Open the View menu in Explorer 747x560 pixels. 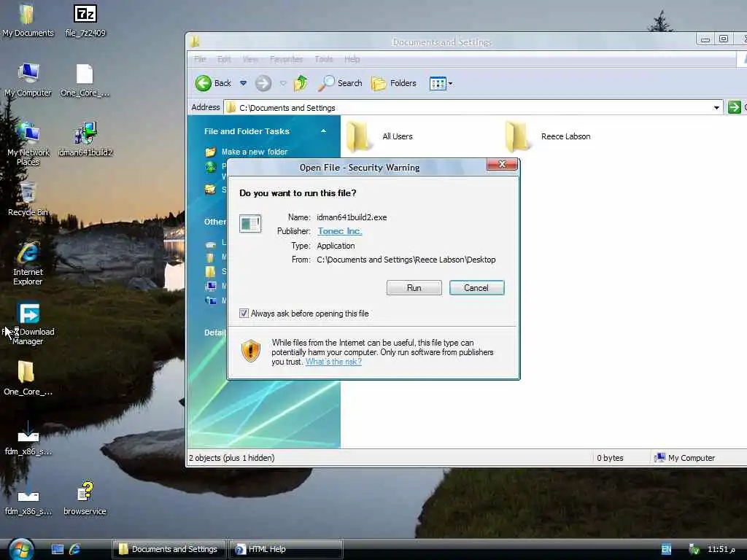coord(250,59)
